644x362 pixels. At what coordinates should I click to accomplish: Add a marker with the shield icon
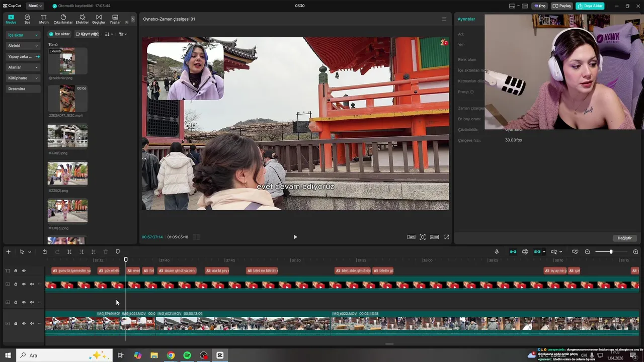pyautogui.click(x=118, y=252)
